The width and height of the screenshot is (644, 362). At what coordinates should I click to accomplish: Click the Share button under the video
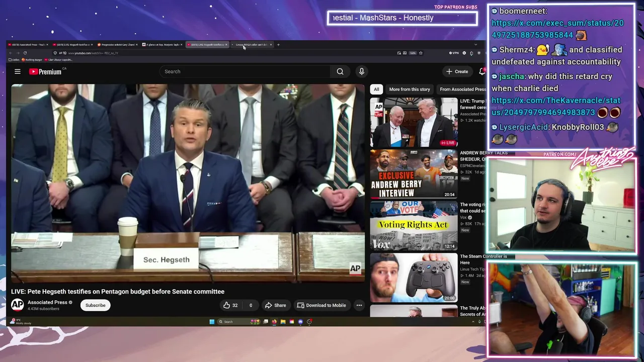pos(276,305)
